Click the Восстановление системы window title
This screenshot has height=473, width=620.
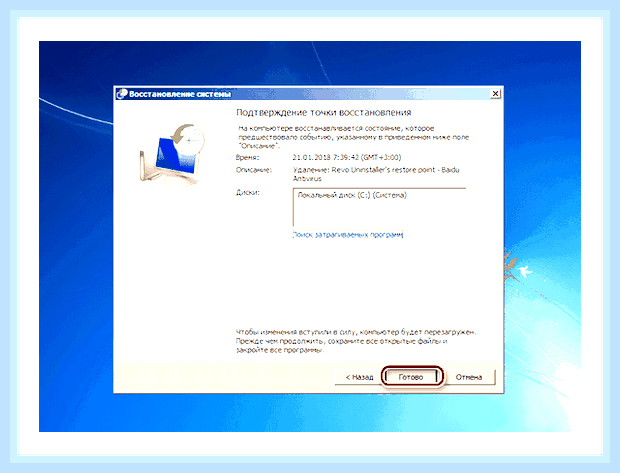coord(180,94)
